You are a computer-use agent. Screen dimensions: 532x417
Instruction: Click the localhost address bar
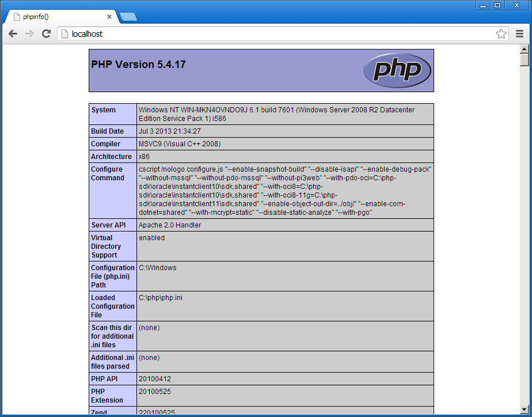coord(282,33)
